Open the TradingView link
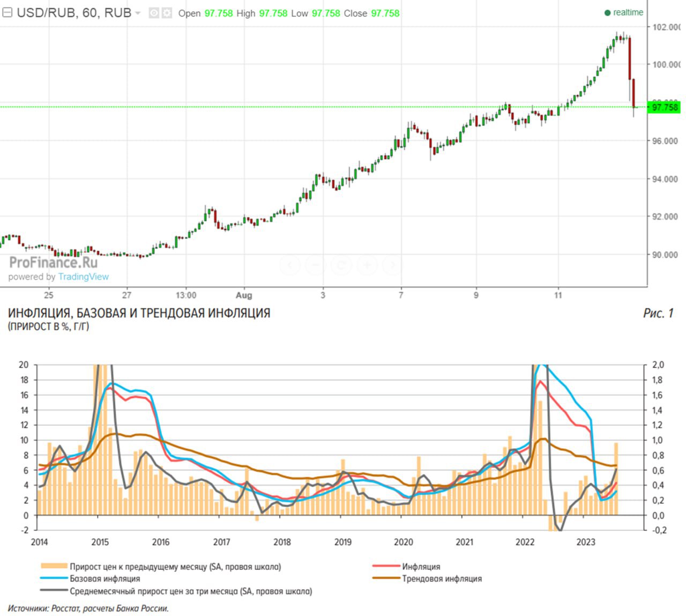 pos(83,277)
